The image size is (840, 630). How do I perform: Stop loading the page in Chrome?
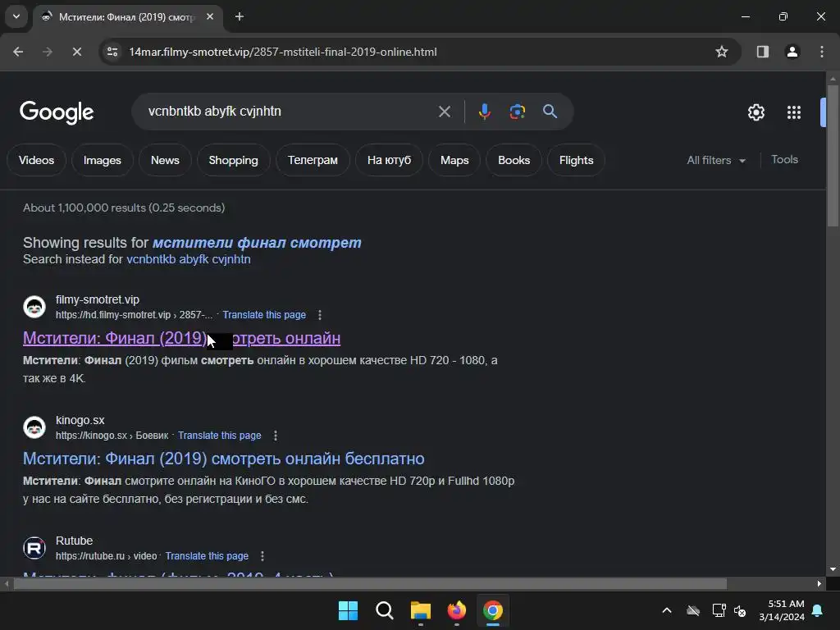click(x=76, y=52)
